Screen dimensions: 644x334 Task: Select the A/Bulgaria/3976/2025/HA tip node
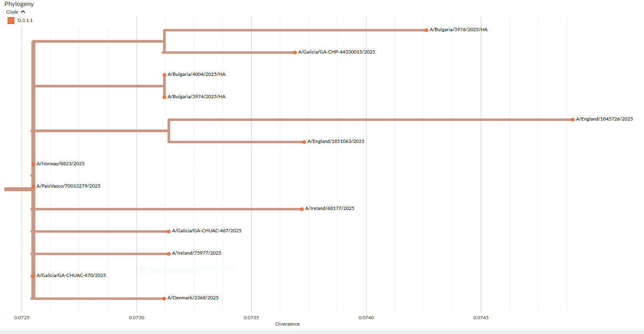coord(426,30)
